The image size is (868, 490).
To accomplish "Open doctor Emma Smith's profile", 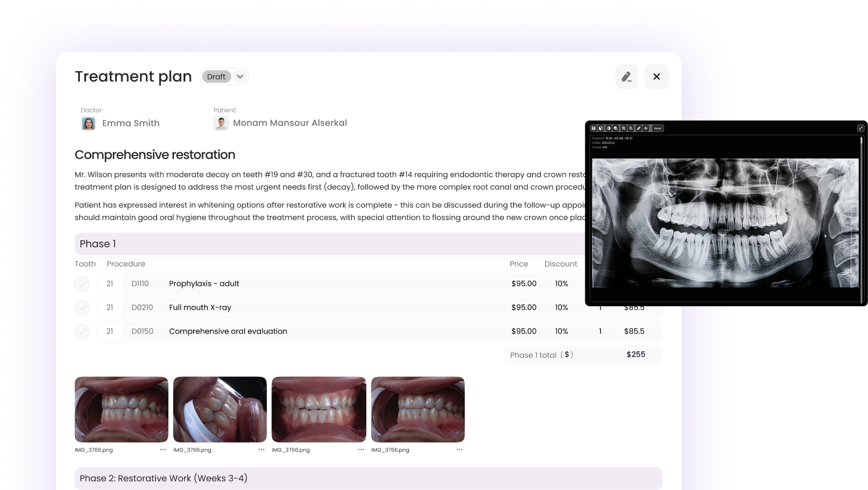I will [x=89, y=123].
